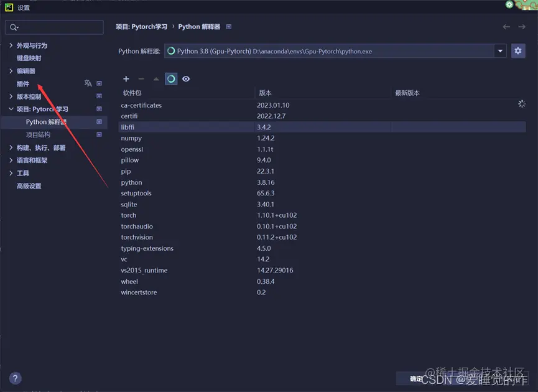Expand the 外观与行为 settings section

(11, 45)
